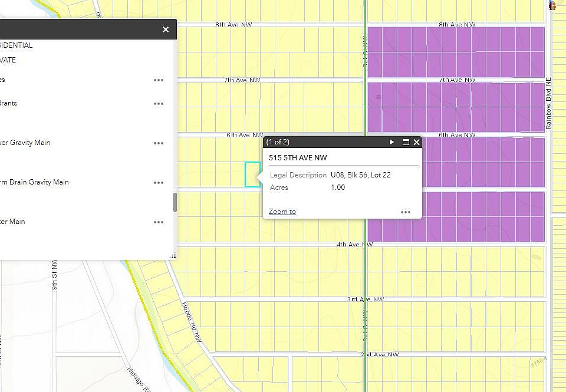Click the Storm Drain Gravity Main layer name
The width and height of the screenshot is (566, 392).
34,182
